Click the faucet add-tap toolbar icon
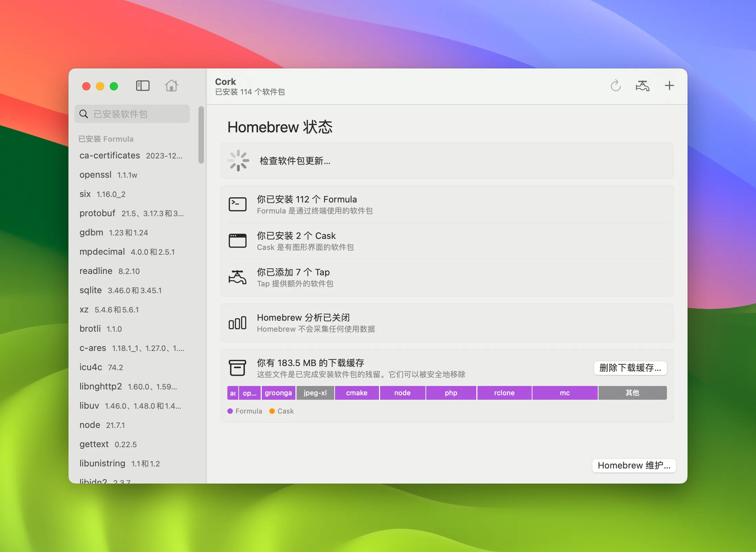756x552 pixels. point(642,86)
